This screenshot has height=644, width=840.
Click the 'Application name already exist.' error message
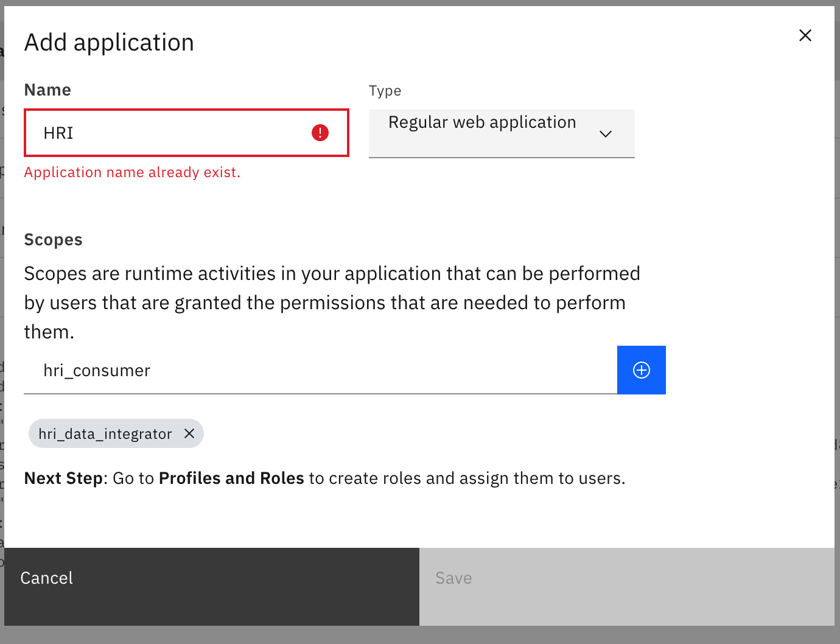click(x=132, y=172)
